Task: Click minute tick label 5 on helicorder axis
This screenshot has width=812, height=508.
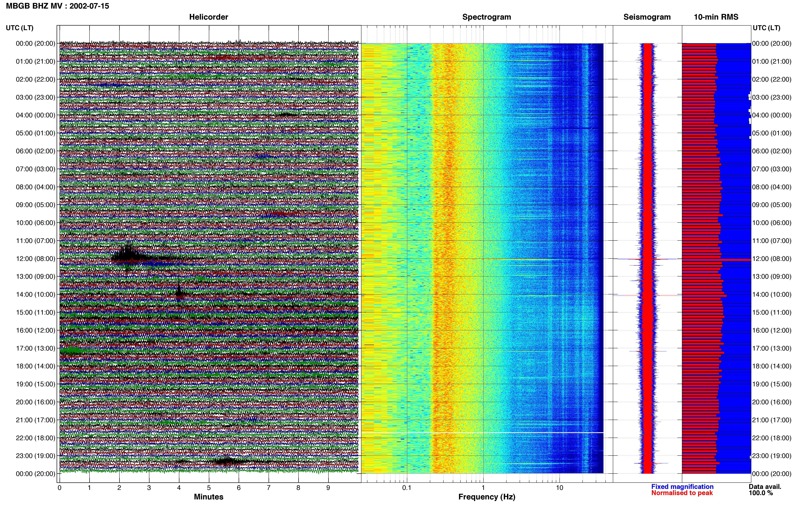Action: (209, 488)
